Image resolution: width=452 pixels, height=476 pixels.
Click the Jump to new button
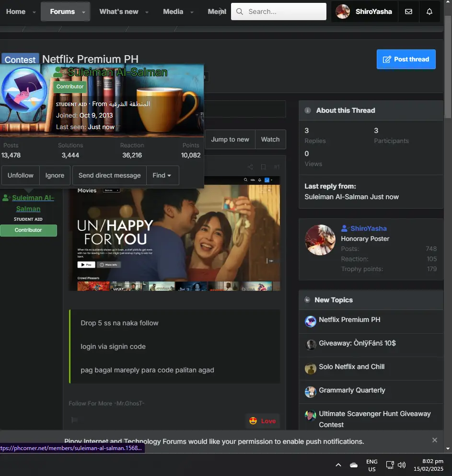230,139
